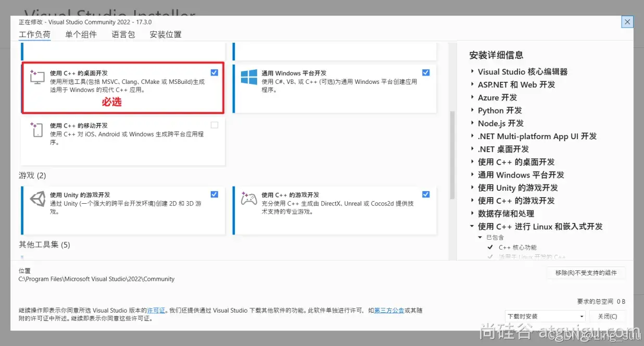Click the 要求的总空间 0 B text
Image resolution: width=644 pixels, height=346 pixels.
(x=601, y=301)
